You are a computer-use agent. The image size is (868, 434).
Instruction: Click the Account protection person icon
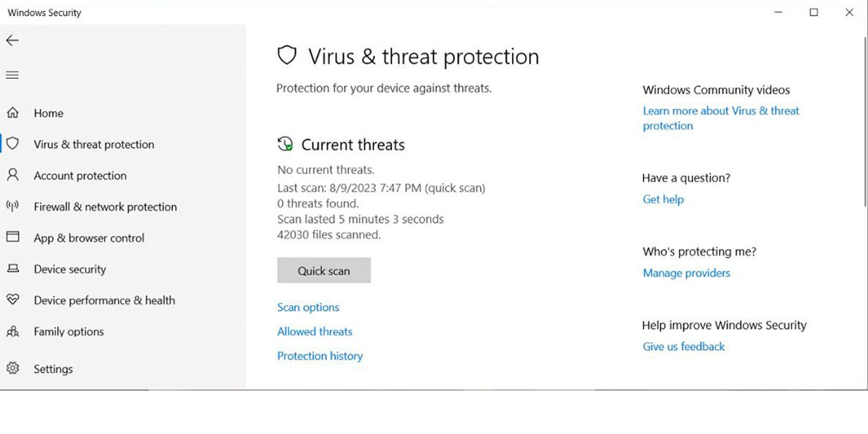(12, 175)
